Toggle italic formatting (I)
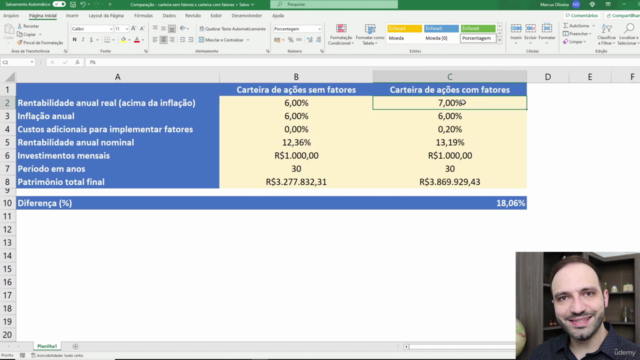The height and width of the screenshot is (360, 640). [x=83, y=40]
